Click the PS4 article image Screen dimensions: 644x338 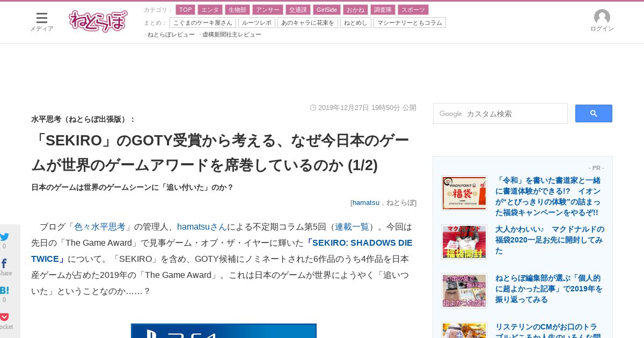tap(224, 330)
